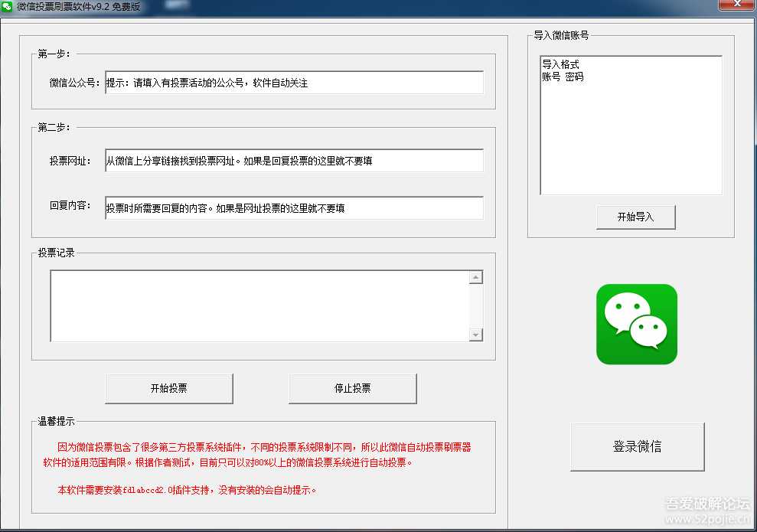Screen dimensions: 757x532
Task: Click the 第二步 group heading
Action: click(54, 127)
